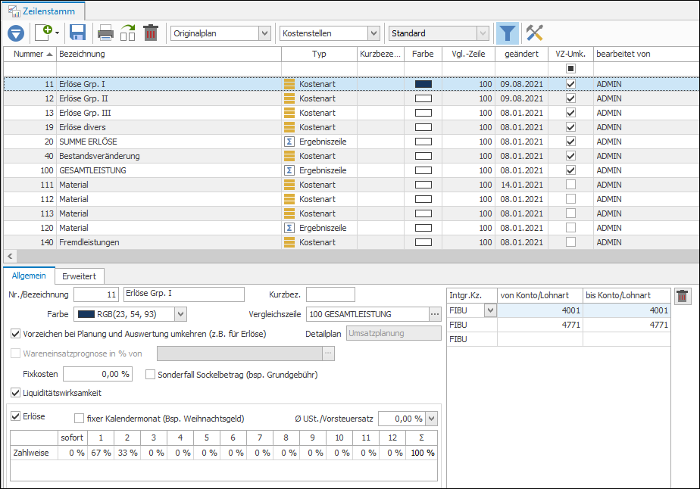Toggle the VZ-Umk. filter checkbox in filter row
700x489 pixels.
[571, 68]
